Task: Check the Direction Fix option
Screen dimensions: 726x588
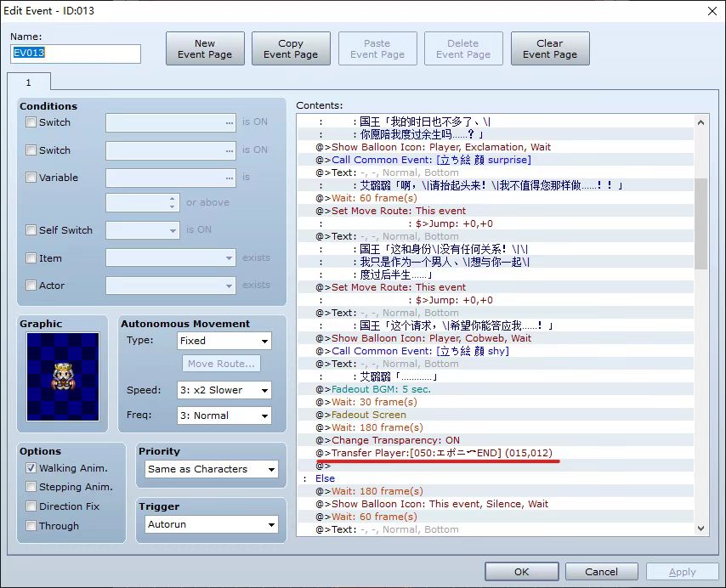Action: click(x=31, y=506)
